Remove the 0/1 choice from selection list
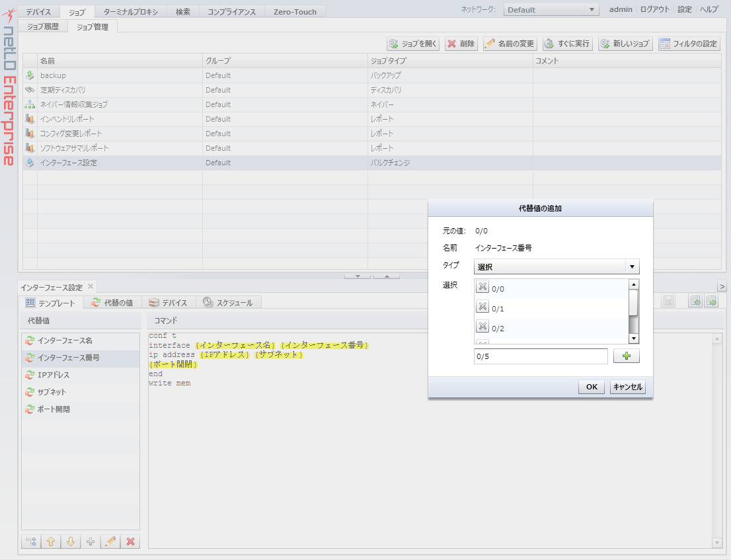Image resolution: width=731 pixels, height=560 pixels. click(x=482, y=307)
